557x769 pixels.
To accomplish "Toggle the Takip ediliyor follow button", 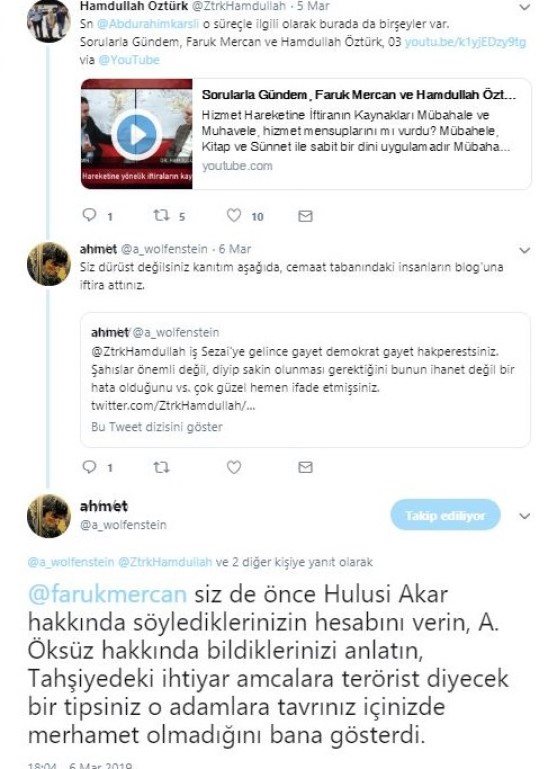I will 445,515.
